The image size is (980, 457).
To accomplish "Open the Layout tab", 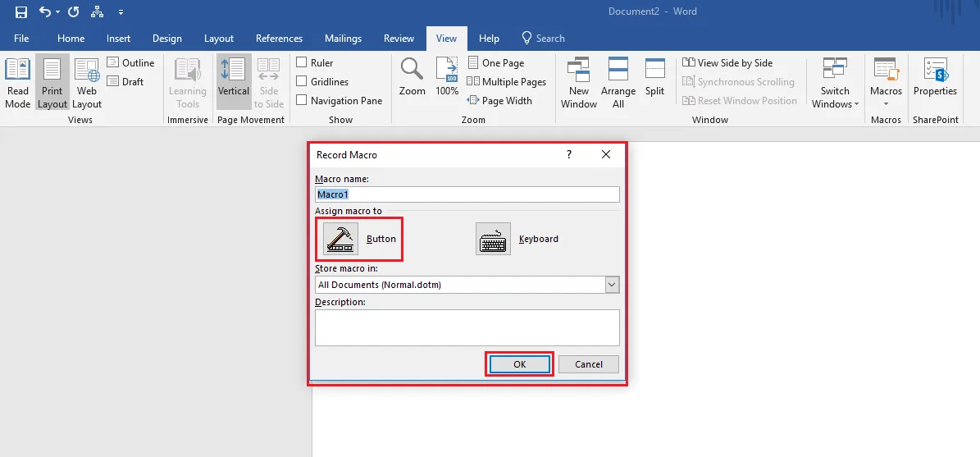I will point(219,38).
